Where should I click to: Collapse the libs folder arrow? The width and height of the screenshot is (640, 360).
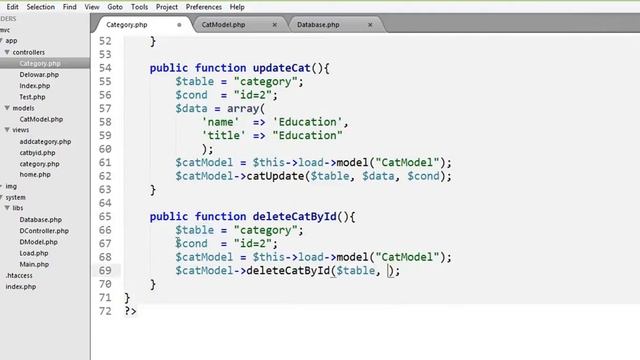pos(7,208)
